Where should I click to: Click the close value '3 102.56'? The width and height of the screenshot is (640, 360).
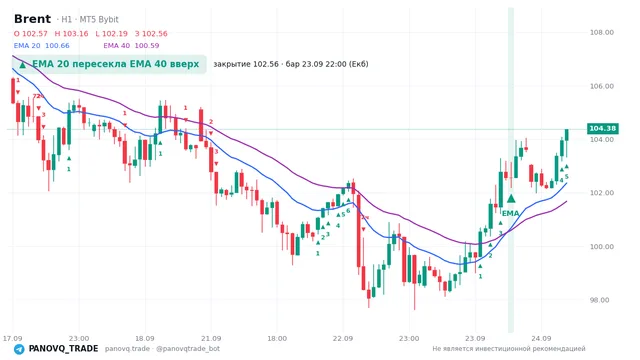151,33
